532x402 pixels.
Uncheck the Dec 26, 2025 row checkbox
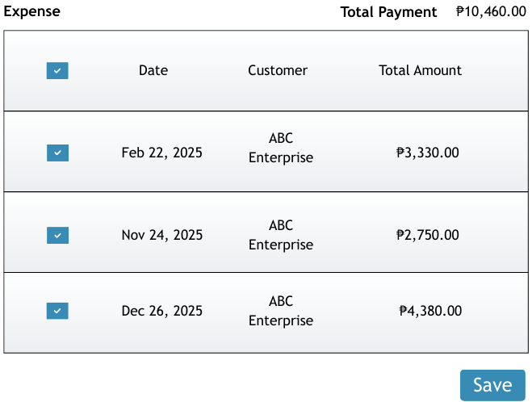57,311
